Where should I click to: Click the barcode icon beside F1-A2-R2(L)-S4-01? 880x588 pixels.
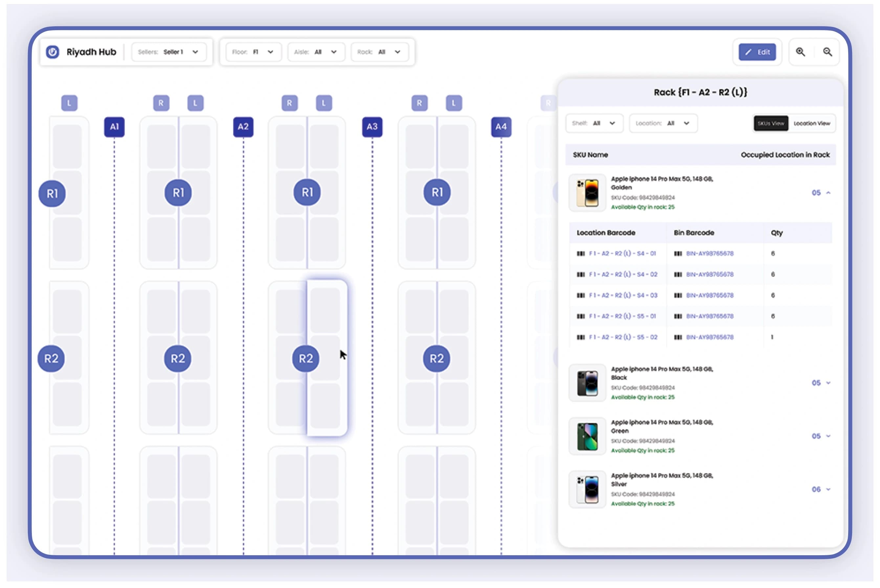(x=580, y=253)
